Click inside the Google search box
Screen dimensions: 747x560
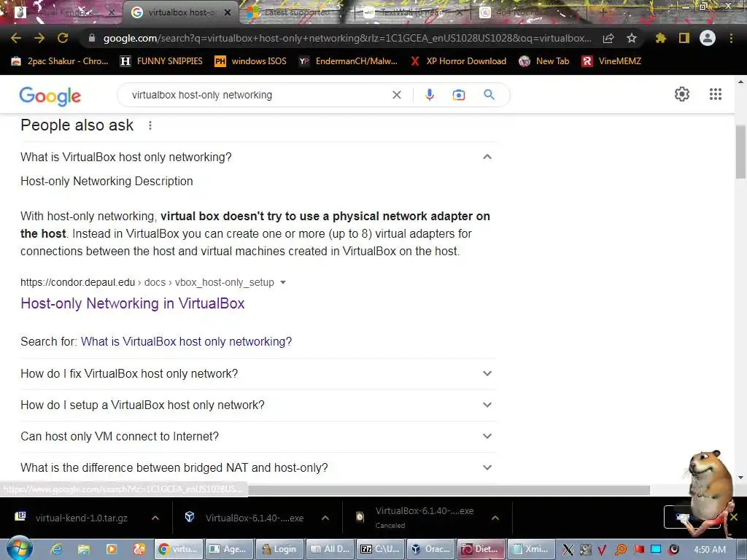click(x=258, y=95)
